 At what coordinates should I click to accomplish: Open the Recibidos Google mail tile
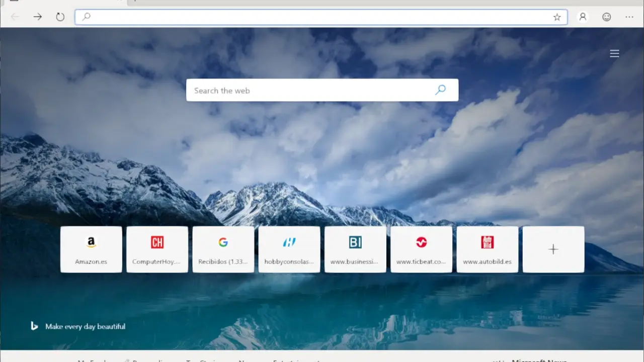click(223, 249)
